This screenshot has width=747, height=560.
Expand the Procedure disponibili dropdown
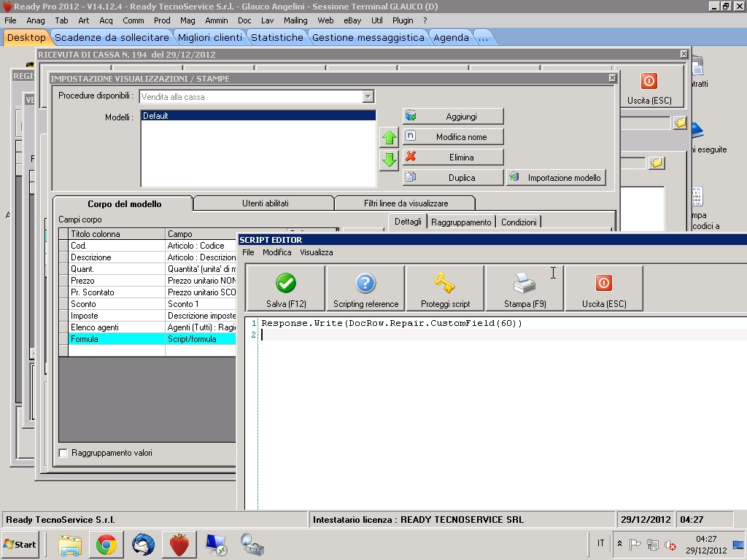[x=368, y=97]
